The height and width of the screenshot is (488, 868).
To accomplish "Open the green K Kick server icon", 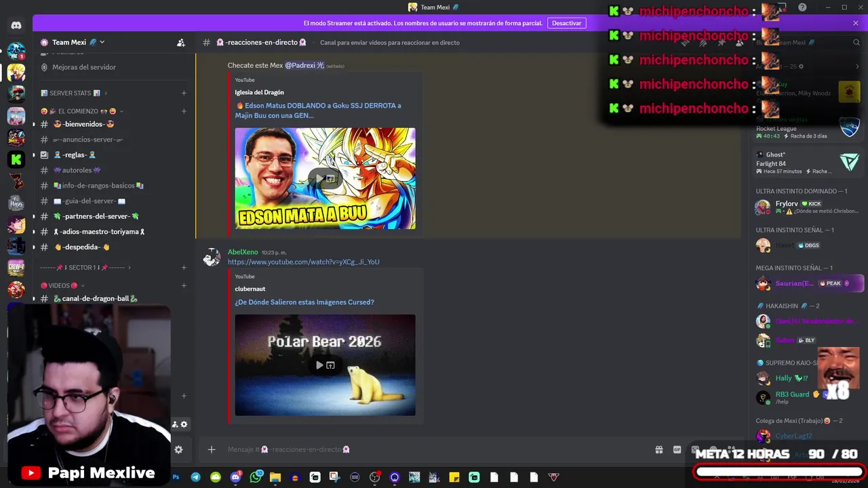I will pyautogui.click(x=16, y=159).
